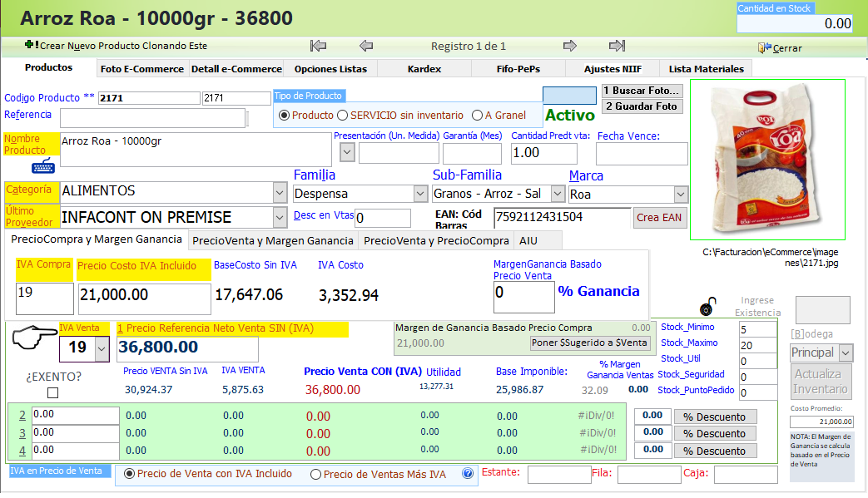The image size is (868, 498).
Task: Open the Sub-Familia dropdown arrow
Action: tap(558, 194)
